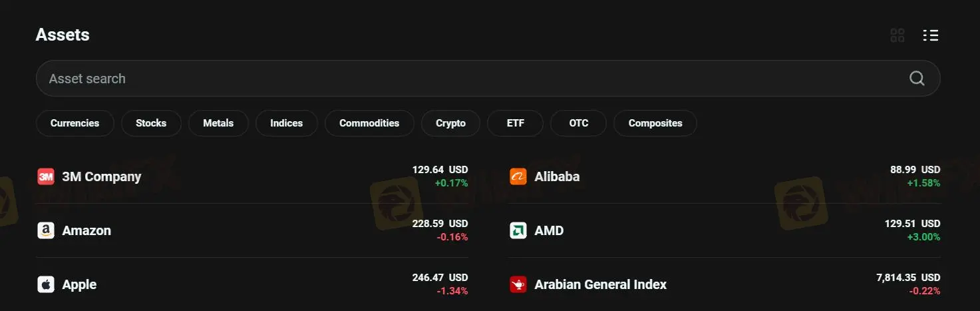Select the Indices filter
980x311 pixels.
[x=286, y=123]
